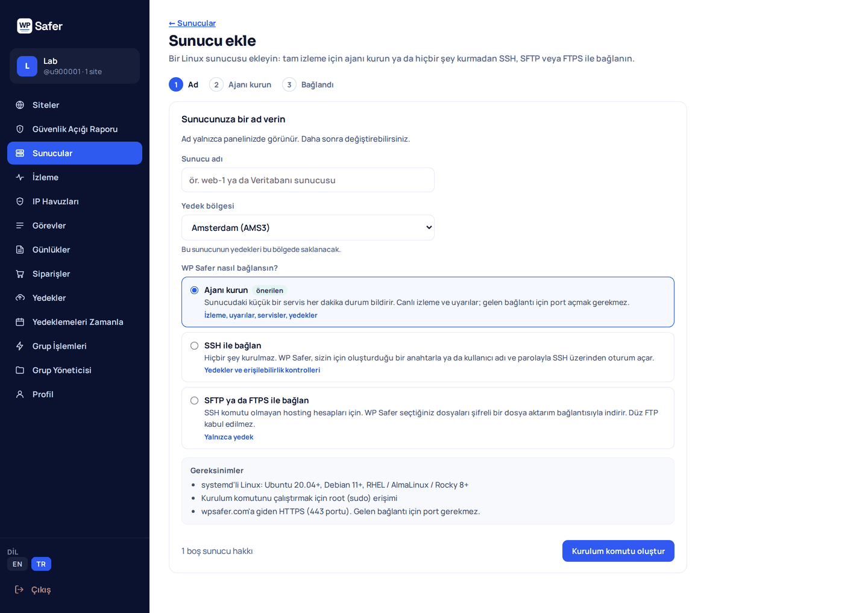The image size is (868, 613).
Task: Open the Yedek bölgesi Amsterdam (AMS3) dropdown
Action: point(308,228)
